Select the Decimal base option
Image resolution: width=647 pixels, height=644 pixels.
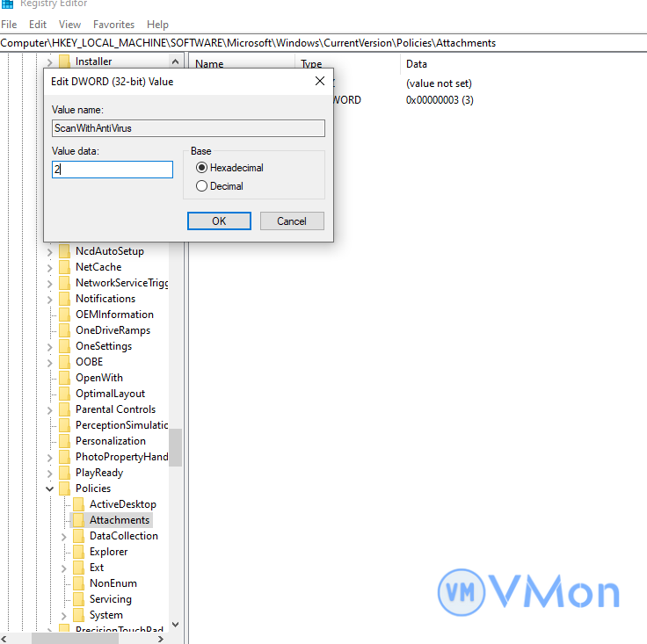pos(202,186)
